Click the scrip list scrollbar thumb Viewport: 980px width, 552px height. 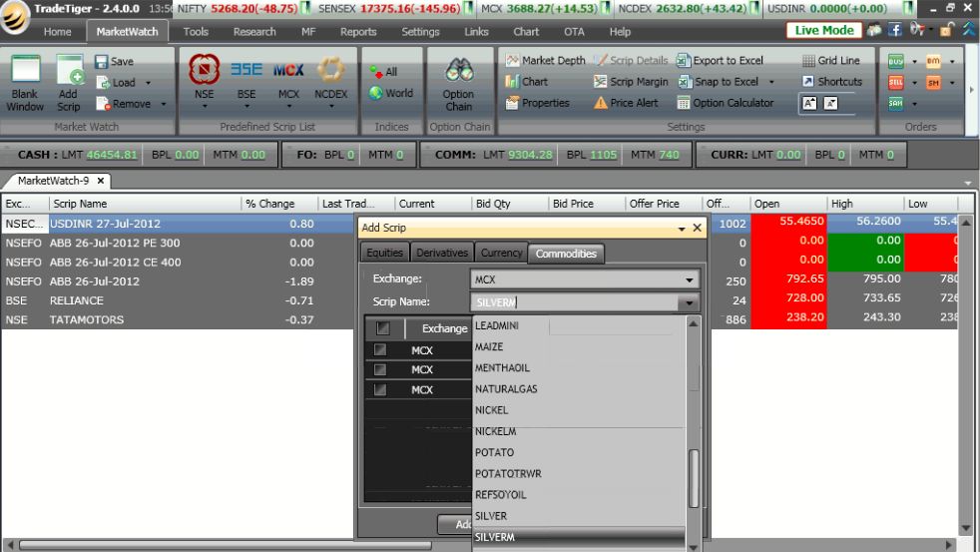click(x=694, y=477)
